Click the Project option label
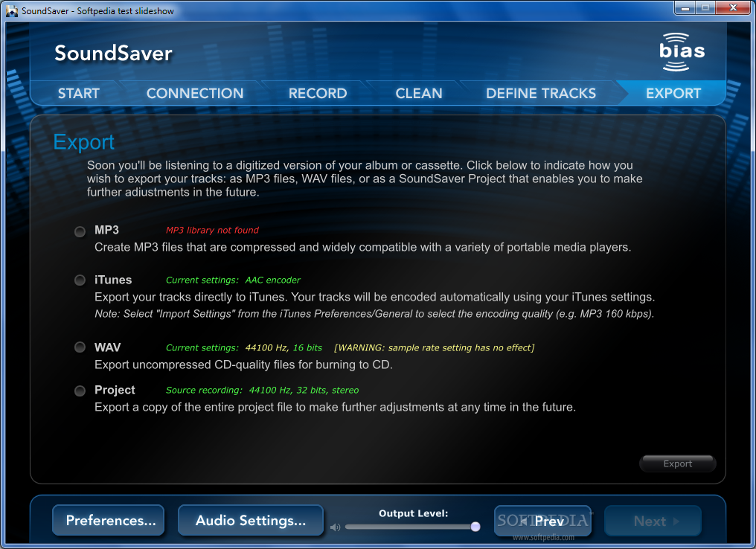 pos(115,390)
